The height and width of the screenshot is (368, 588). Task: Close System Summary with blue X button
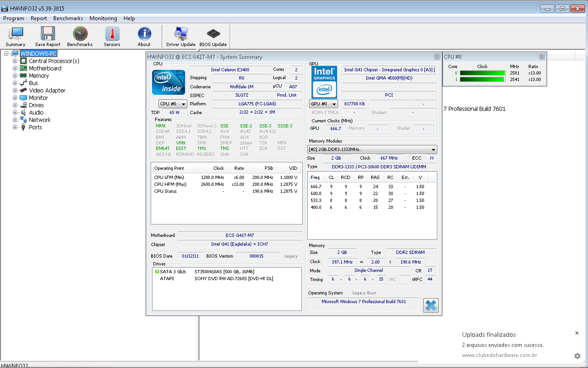click(431, 305)
